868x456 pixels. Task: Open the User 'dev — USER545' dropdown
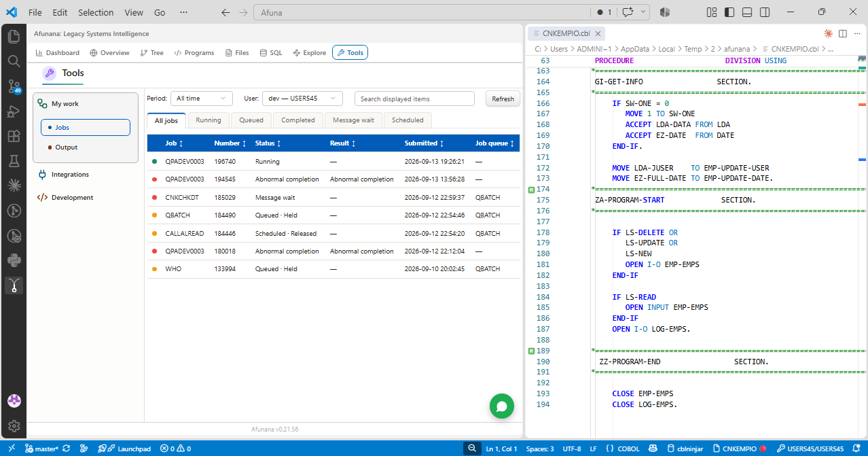[x=302, y=99]
